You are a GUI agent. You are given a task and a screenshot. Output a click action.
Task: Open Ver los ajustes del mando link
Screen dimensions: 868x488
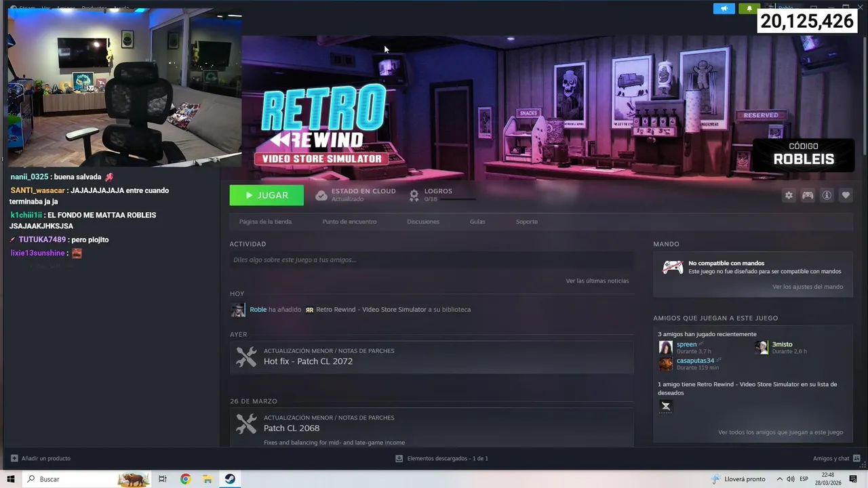click(x=808, y=287)
